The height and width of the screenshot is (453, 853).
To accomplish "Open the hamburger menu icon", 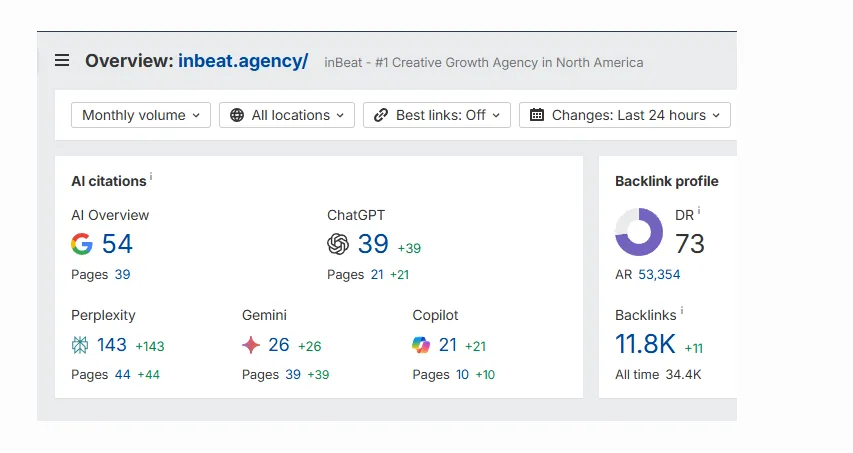I will click(x=62, y=60).
